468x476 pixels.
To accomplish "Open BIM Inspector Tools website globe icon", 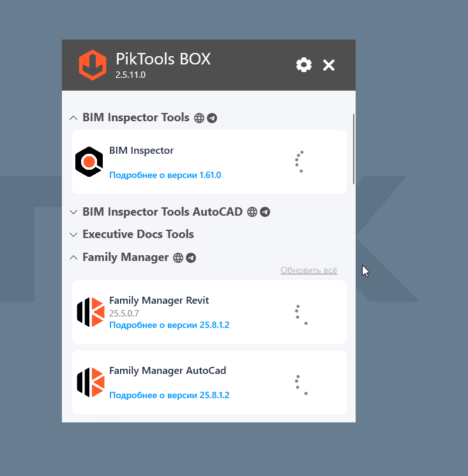I will coord(199,118).
